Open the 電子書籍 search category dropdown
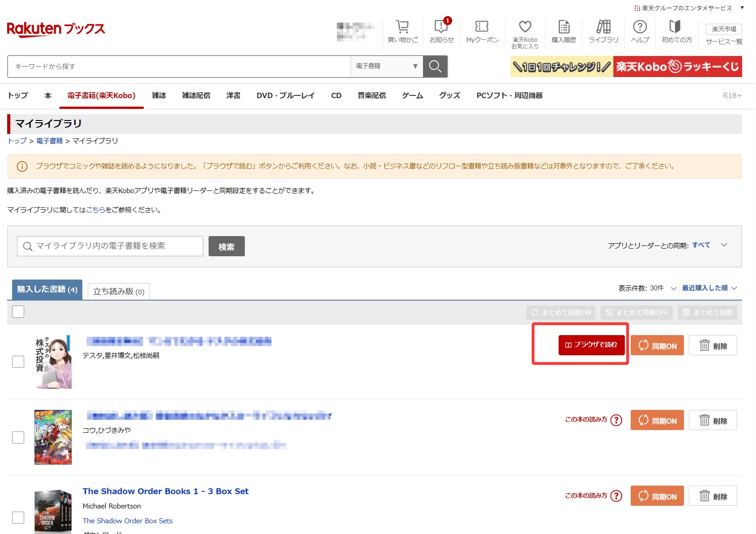Screen dimensions: 756x534 tap(386, 67)
